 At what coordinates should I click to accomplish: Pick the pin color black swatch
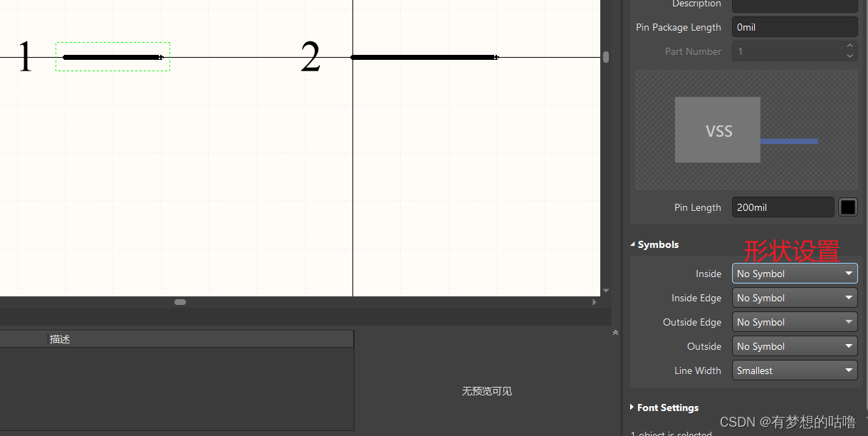pyautogui.click(x=848, y=207)
